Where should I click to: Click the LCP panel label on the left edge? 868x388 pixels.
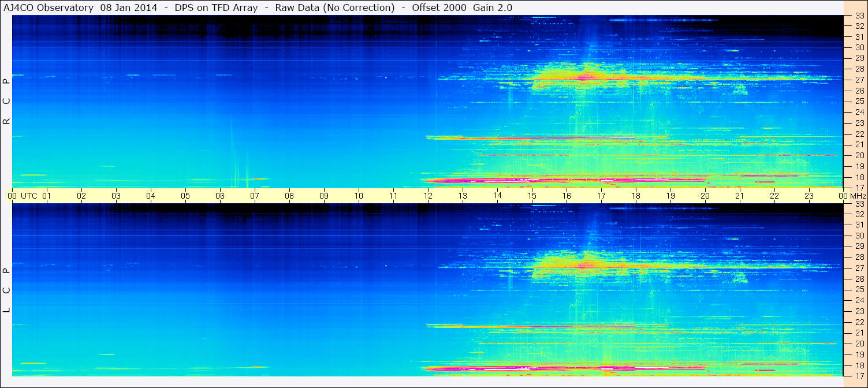click(7, 290)
